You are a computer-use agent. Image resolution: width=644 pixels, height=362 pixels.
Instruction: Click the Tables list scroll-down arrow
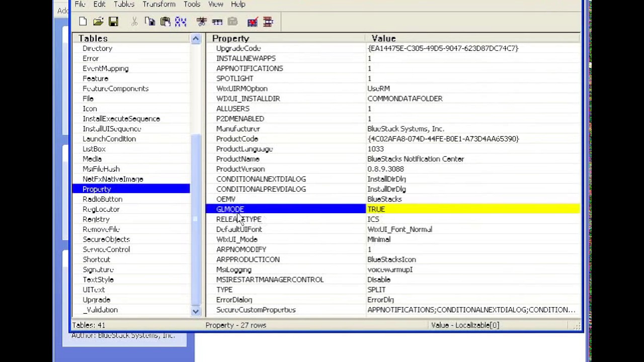tap(196, 311)
